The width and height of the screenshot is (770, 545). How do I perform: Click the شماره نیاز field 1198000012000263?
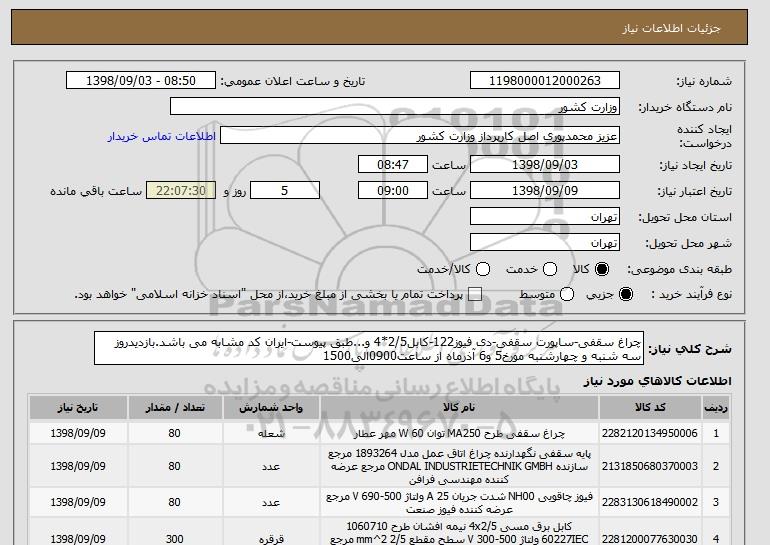click(545, 81)
